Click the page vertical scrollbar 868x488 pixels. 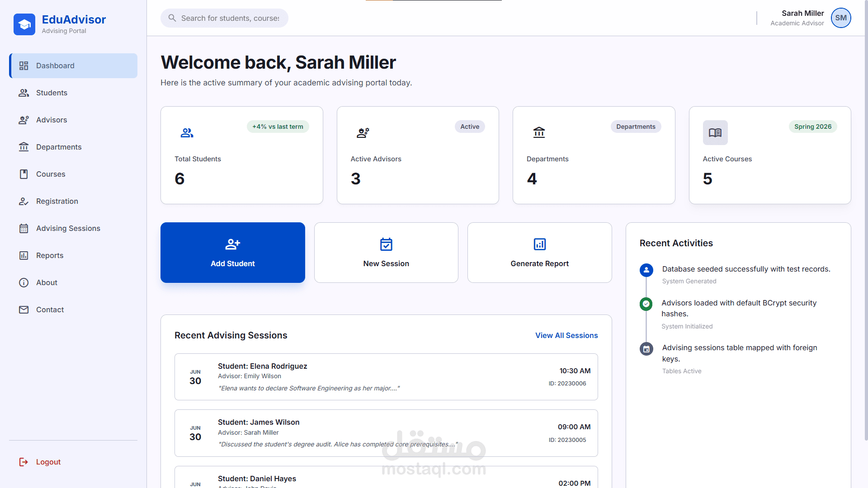pyautogui.click(x=866, y=220)
